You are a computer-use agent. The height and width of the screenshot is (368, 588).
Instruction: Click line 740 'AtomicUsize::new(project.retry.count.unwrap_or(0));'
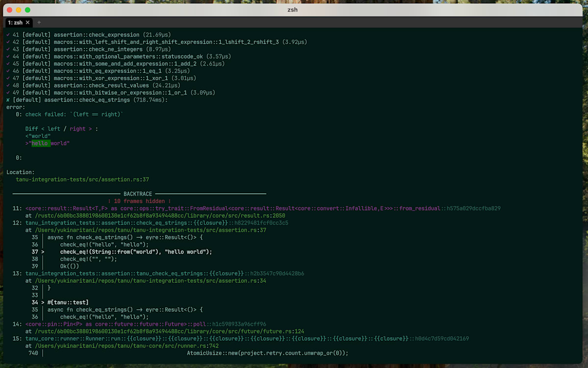(x=268, y=353)
